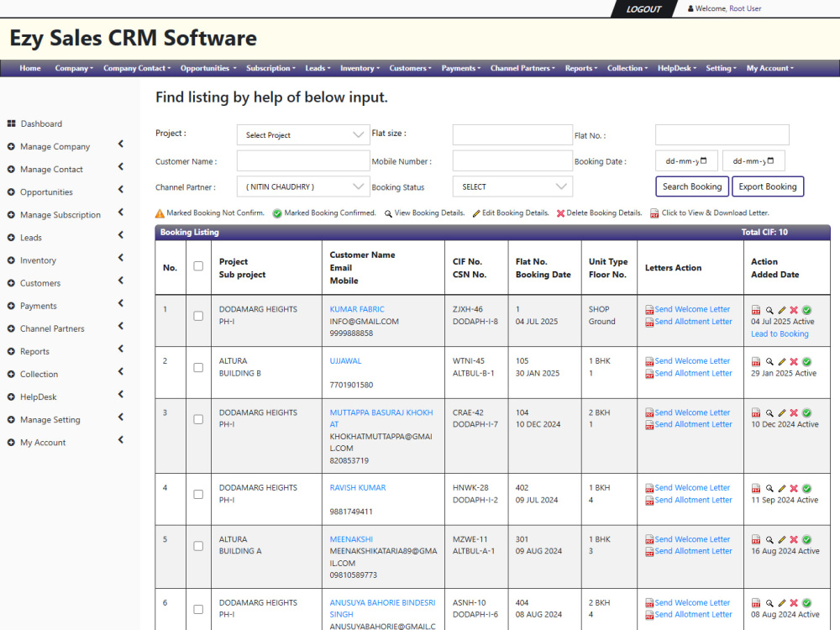Click the Flat size input field
The image size is (840, 630).
pyautogui.click(x=512, y=135)
